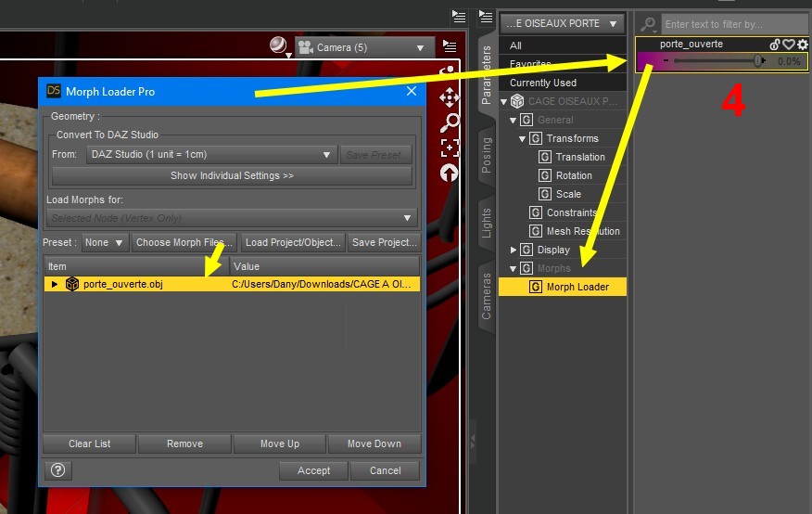The width and height of the screenshot is (812, 514).
Task: Click Accept in Morph Loader Pro
Action: pyautogui.click(x=313, y=470)
